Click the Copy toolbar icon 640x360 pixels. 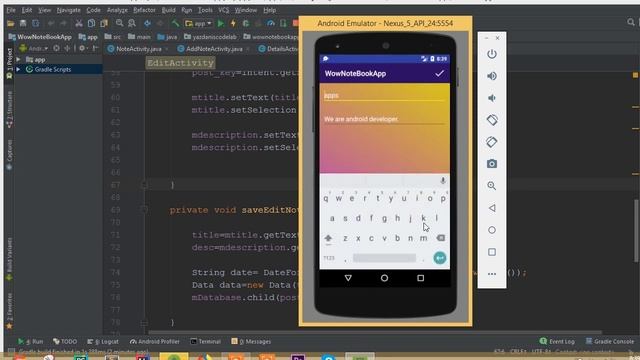[x=91, y=24]
